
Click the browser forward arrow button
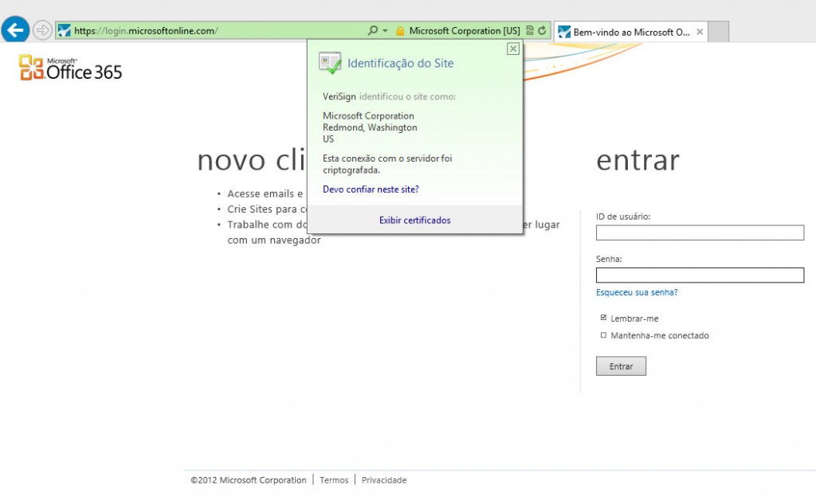[42, 30]
